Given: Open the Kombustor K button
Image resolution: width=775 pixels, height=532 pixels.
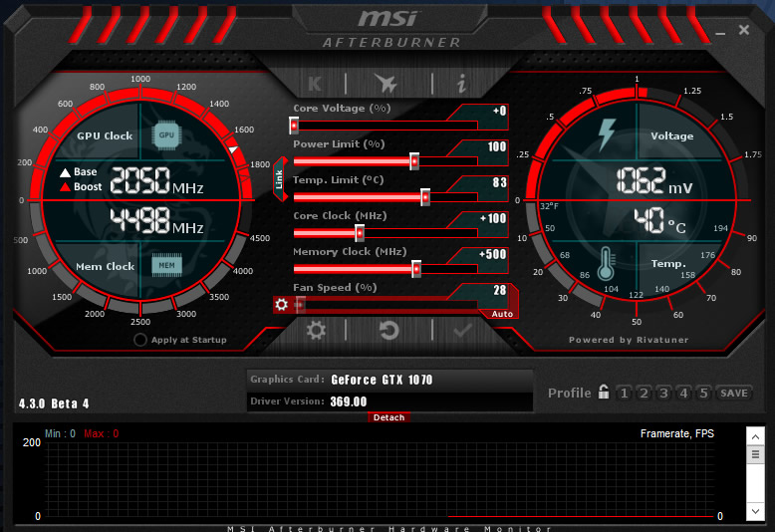Looking at the screenshot, I should 315,84.
